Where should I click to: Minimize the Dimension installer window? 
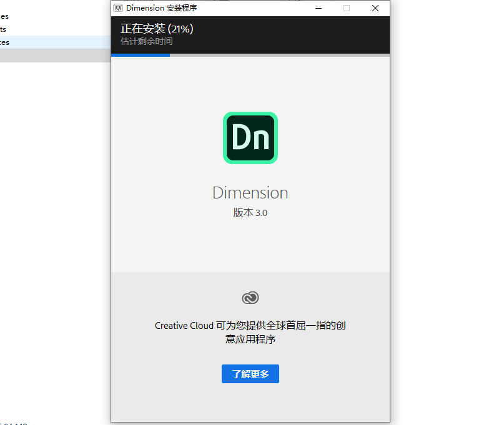[x=318, y=8]
